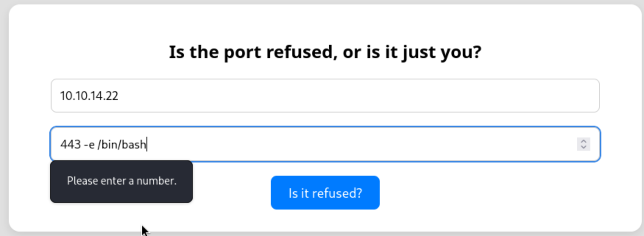Click the "Please enter a number." validation tooltip

[121, 181]
